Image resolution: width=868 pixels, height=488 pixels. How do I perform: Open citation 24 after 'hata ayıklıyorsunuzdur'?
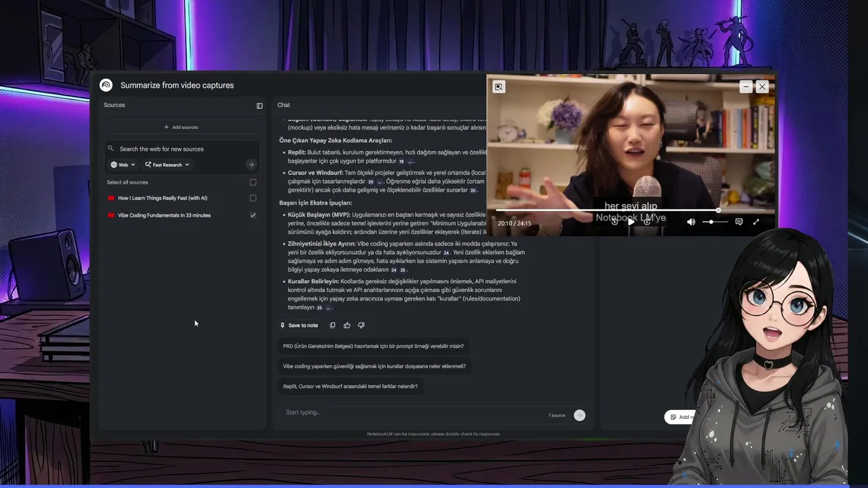click(446, 253)
